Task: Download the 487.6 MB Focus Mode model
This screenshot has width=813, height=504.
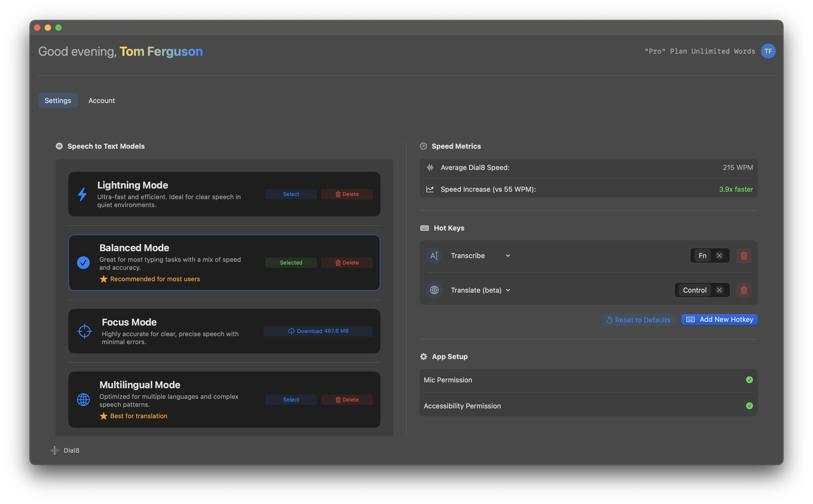Action: (x=318, y=331)
